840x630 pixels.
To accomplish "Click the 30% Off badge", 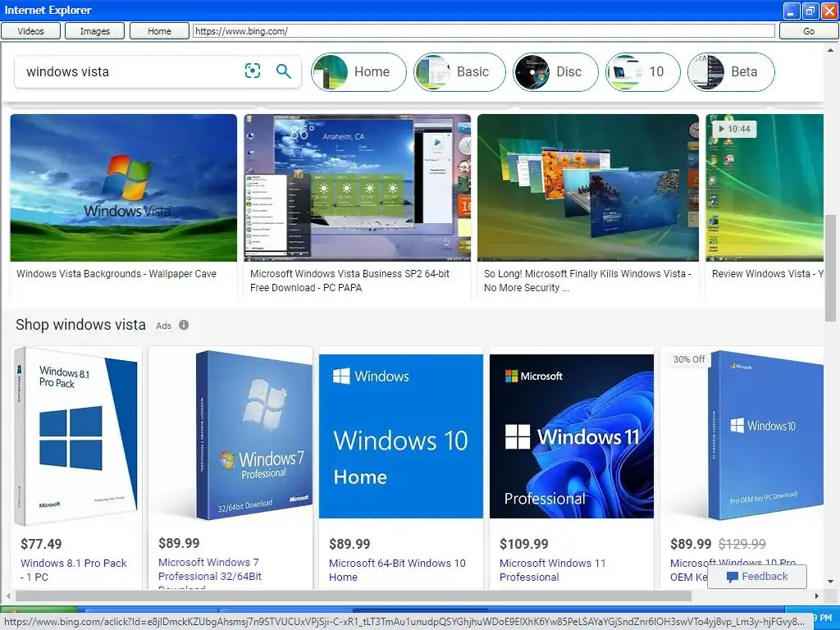I will pos(689,359).
